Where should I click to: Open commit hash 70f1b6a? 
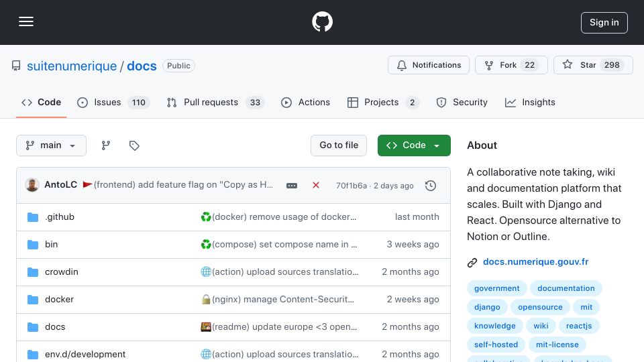[x=351, y=186]
